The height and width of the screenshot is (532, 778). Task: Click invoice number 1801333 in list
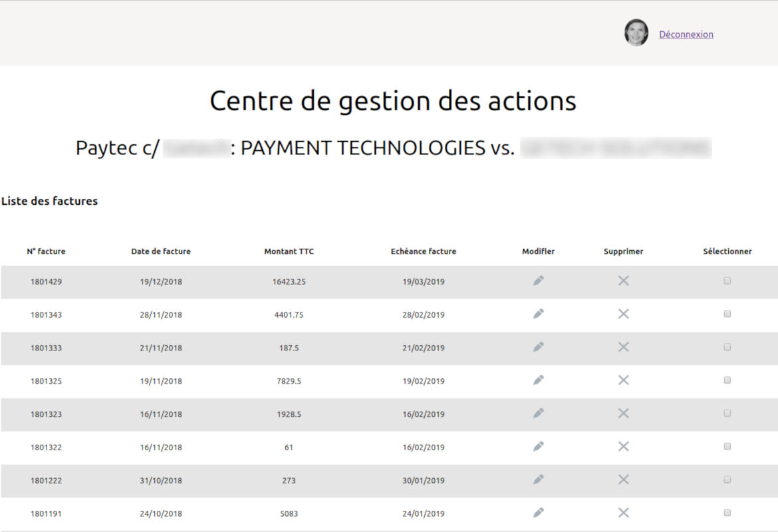(x=46, y=348)
